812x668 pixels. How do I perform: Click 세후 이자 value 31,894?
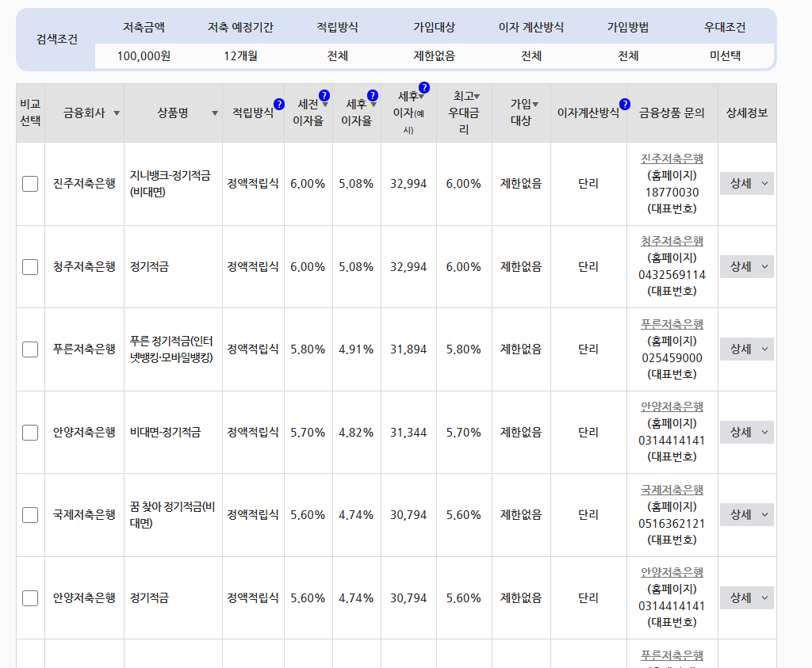tap(408, 349)
